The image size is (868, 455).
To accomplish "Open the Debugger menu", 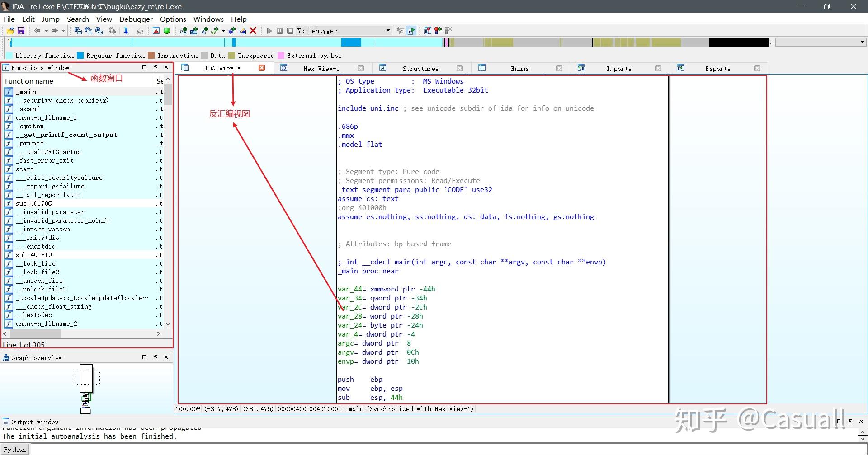I will 136,19.
